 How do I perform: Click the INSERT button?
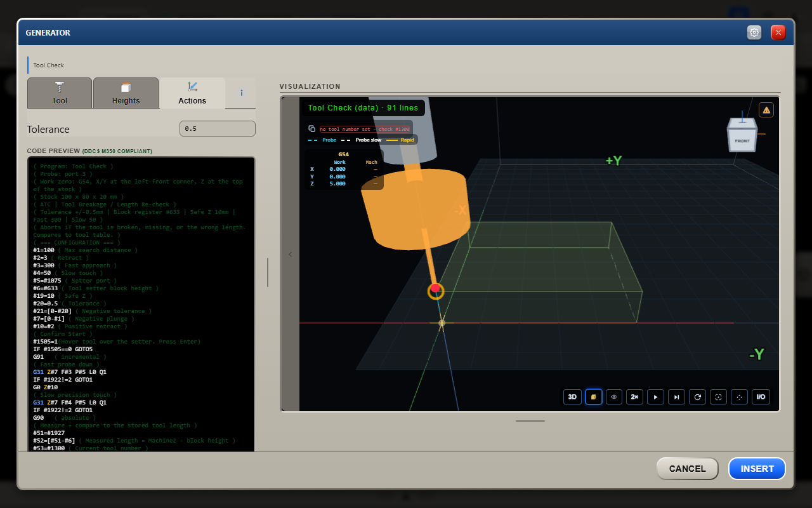coord(757,469)
